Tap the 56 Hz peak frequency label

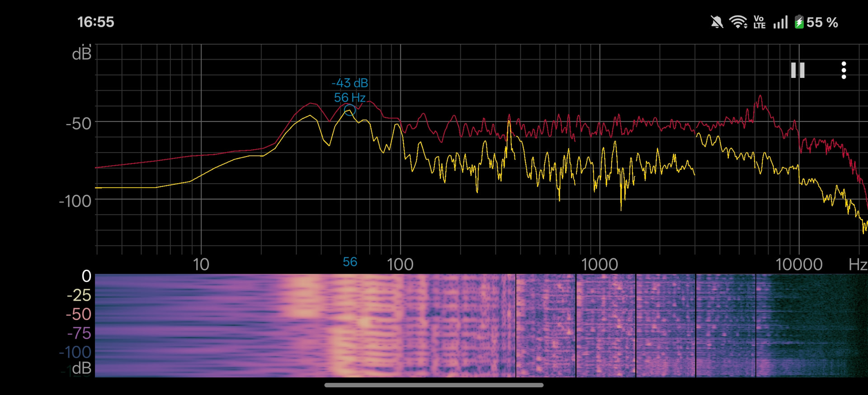(350, 98)
